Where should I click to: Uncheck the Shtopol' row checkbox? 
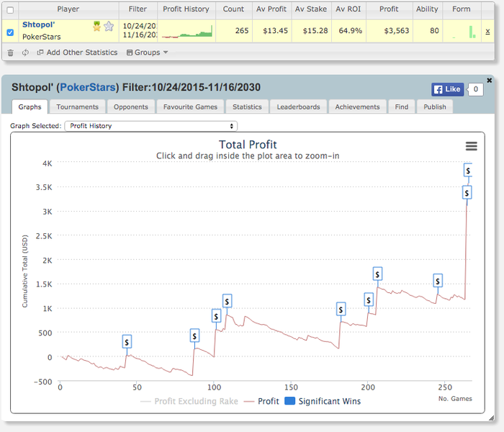pyautogui.click(x=10, y=32)
